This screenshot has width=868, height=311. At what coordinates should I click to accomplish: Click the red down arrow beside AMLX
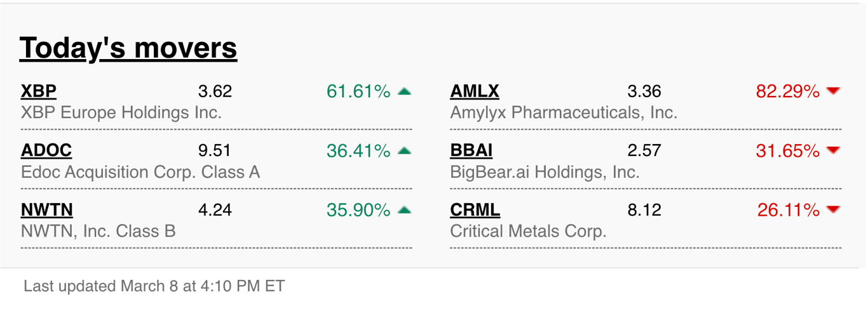point(834,92)
